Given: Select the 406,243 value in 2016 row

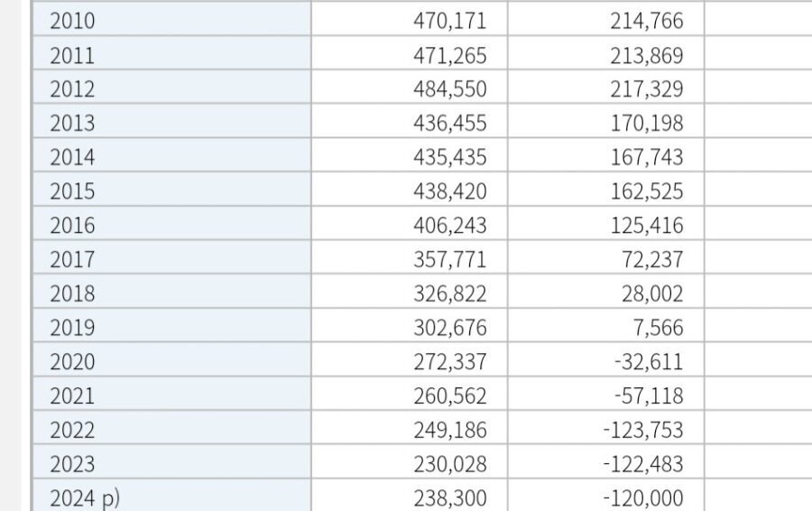Looking at the screenshot, I should click(x=409, y=223).
